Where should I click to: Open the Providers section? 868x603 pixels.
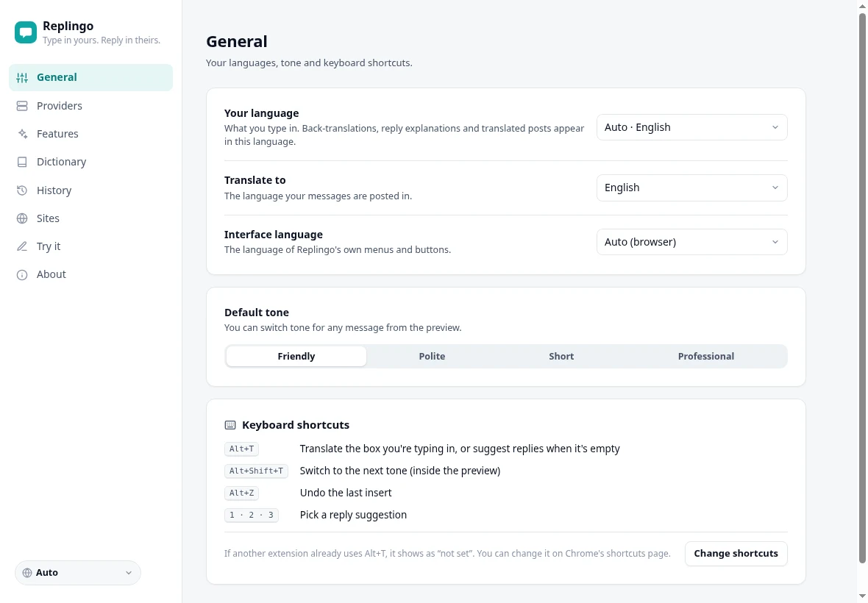90,106
